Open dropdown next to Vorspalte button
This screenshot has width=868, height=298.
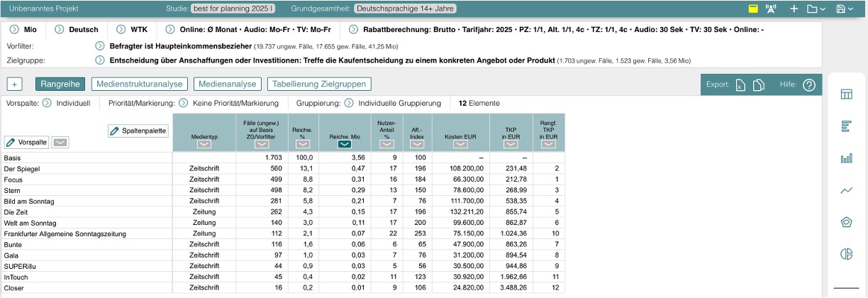click(62, 143)
